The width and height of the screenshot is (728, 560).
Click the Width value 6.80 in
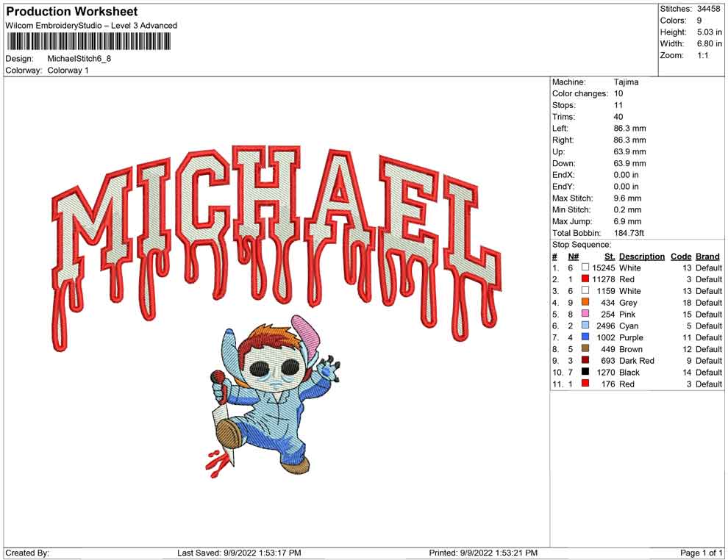click(x=709, y=43)
